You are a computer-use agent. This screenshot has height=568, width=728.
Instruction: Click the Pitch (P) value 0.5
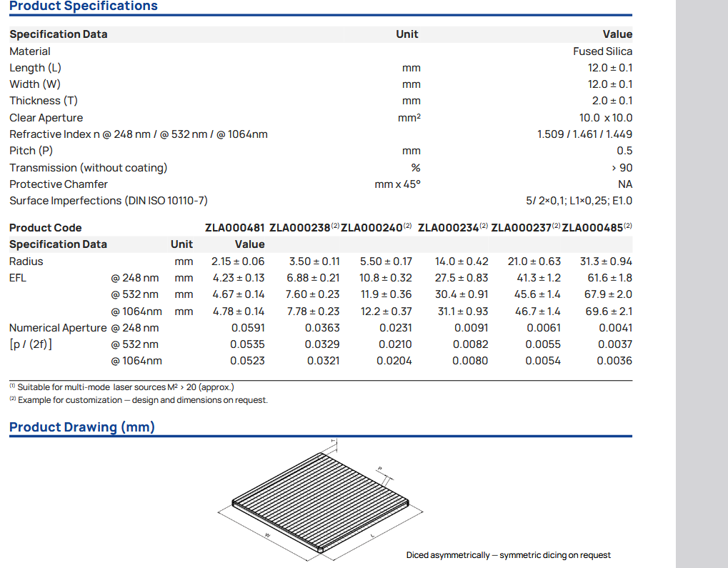point(624,151)
